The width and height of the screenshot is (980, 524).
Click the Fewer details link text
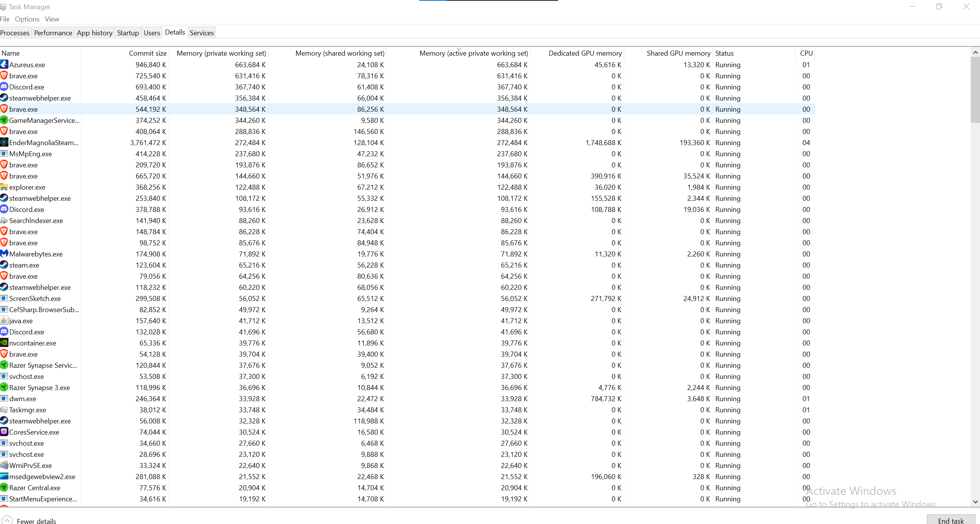point(36,521)
